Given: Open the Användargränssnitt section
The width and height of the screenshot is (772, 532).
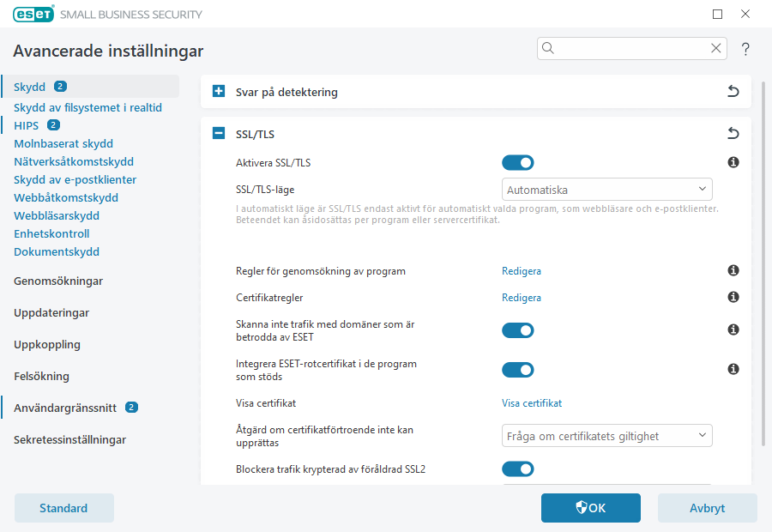Looking at the screenshot, I should click(x=67, y=408).
